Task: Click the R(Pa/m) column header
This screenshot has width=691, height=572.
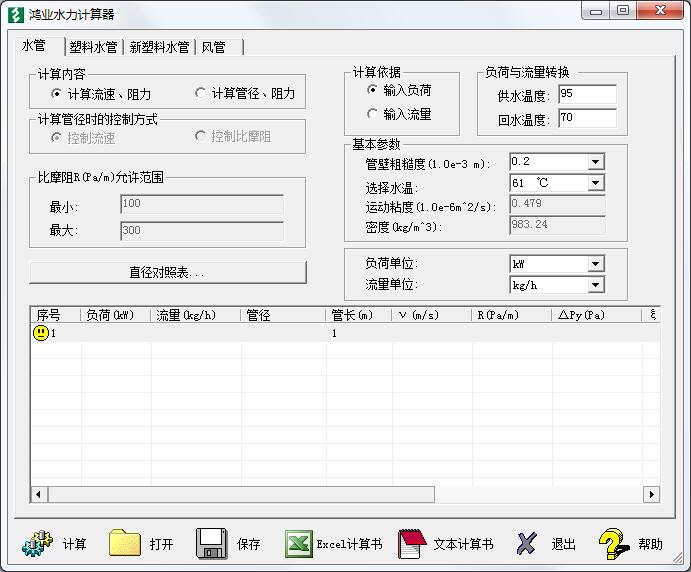Action: 512,315
